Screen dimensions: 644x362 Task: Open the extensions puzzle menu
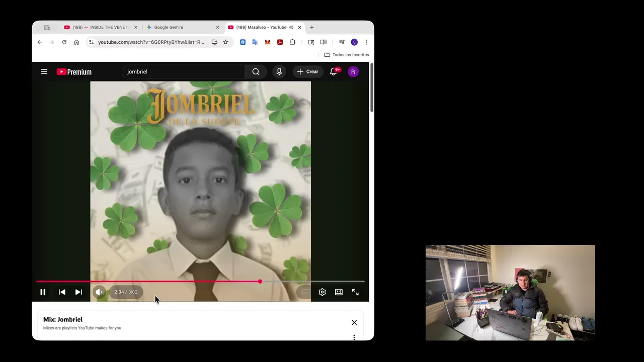(292, 42)
